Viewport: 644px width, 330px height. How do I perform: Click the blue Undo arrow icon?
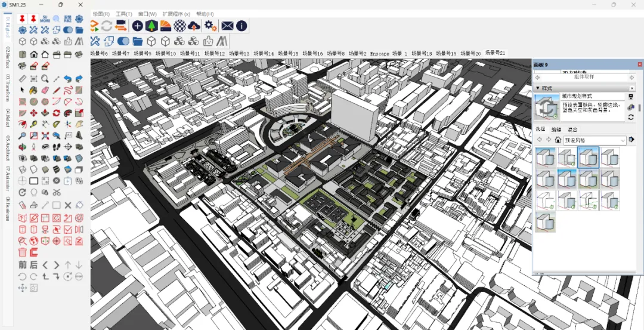click(x=68, y=79)
